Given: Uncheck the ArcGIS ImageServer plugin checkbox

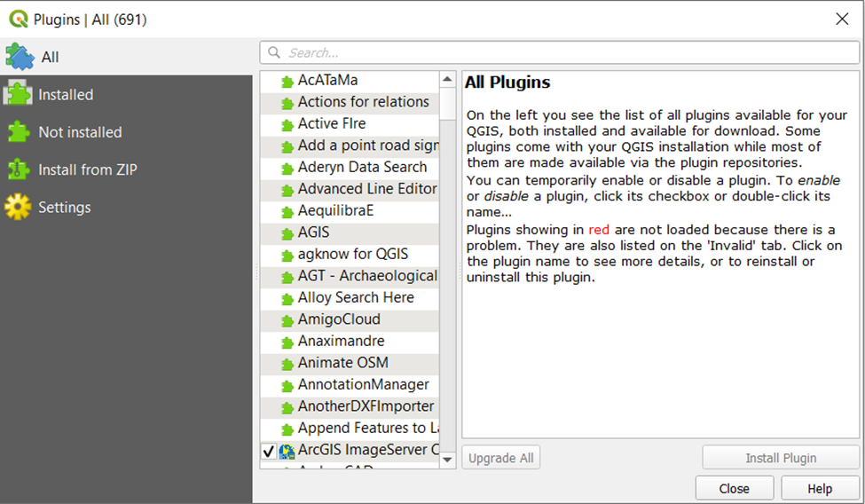Looking at the screenshot, I should [269, 451].
